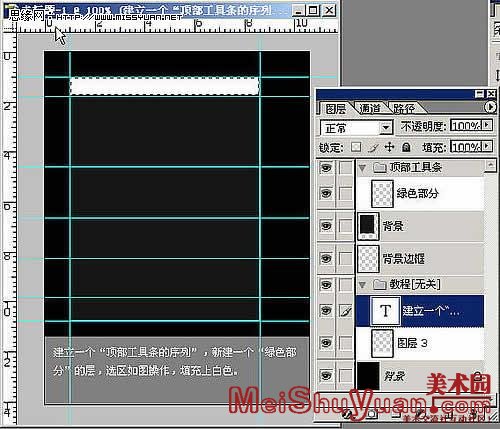Select the text layer T thumbnail
The width and height of the screenshot is (500, 429).
coord(385,311)
